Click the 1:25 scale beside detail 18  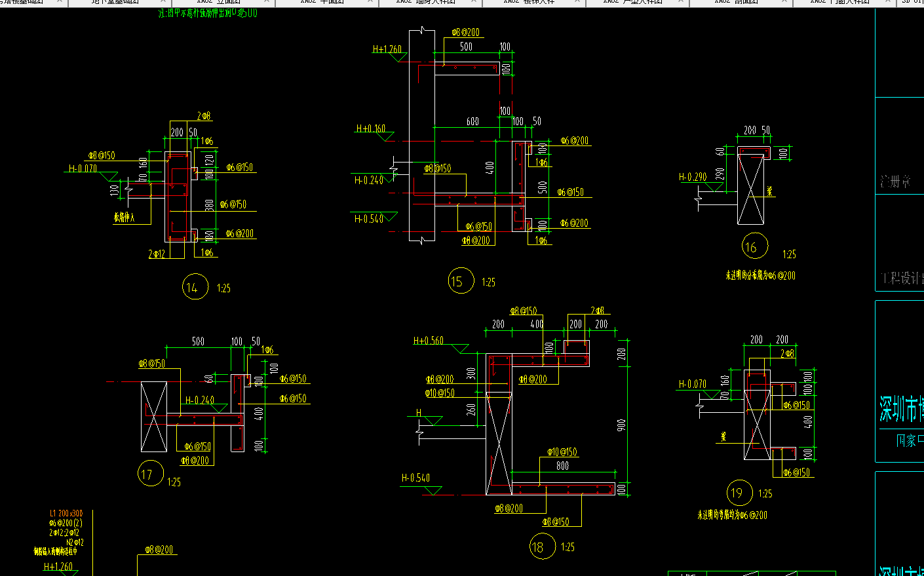pos(568,547)
